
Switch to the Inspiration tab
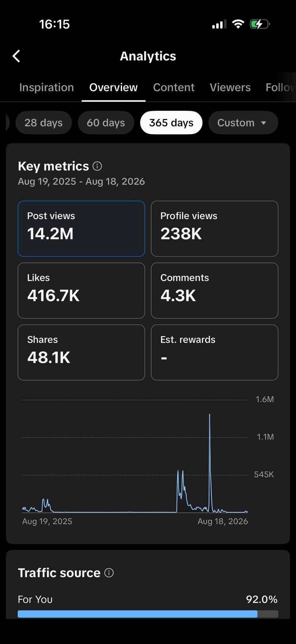coord(47,87)
